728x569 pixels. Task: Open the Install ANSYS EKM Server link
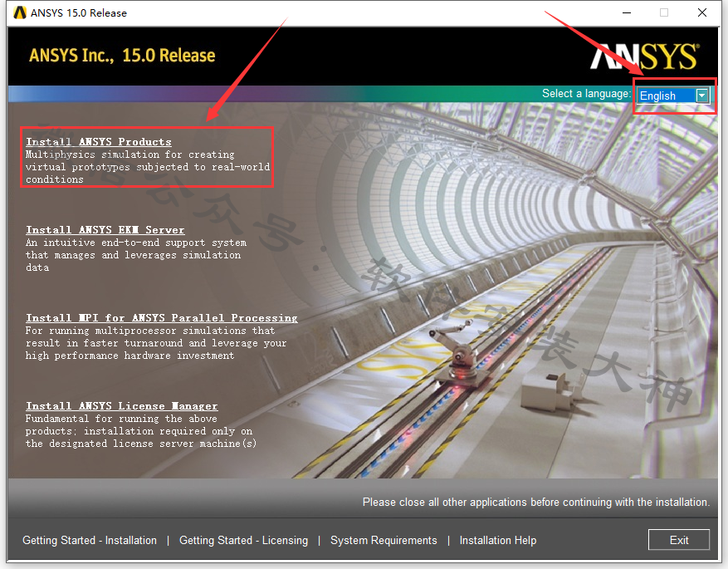tap(105, 230)
